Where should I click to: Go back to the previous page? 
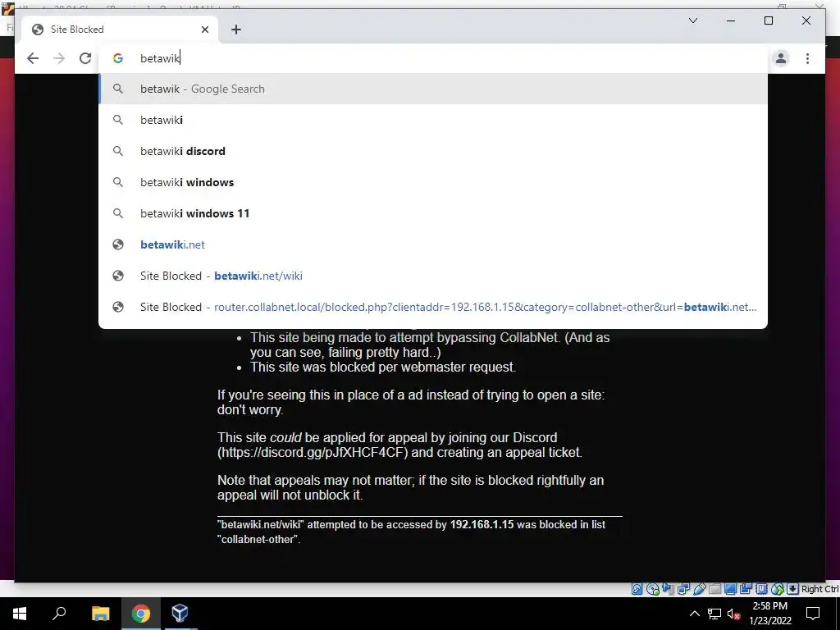33,58
